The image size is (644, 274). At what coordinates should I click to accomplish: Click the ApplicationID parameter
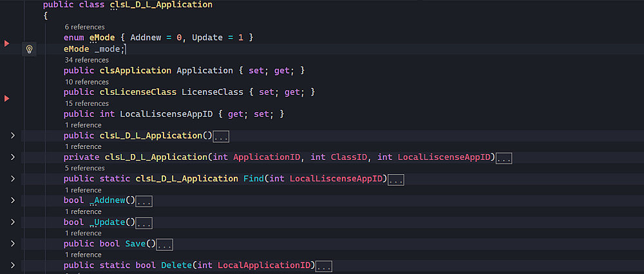click(x=267, y=157)
